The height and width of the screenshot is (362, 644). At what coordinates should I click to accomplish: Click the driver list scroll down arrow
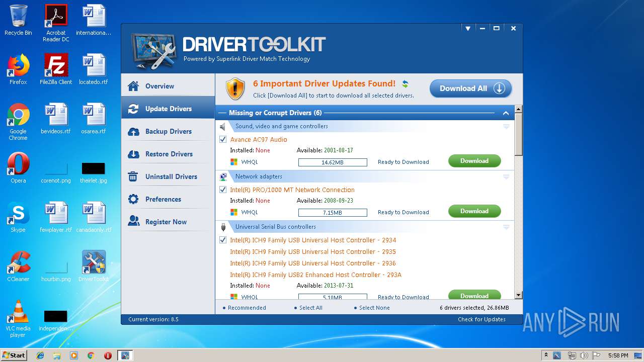click(x=519, y=295)
